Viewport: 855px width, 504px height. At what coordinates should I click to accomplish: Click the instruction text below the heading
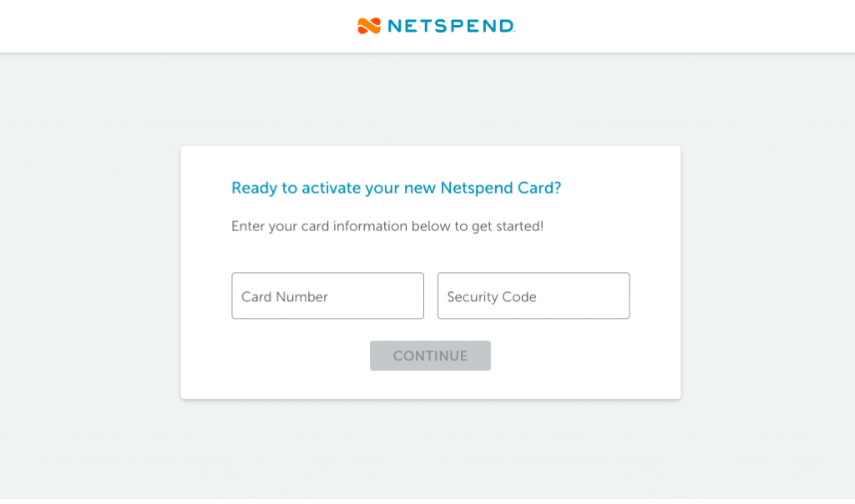pyautogui.click(x=387, y=226)
